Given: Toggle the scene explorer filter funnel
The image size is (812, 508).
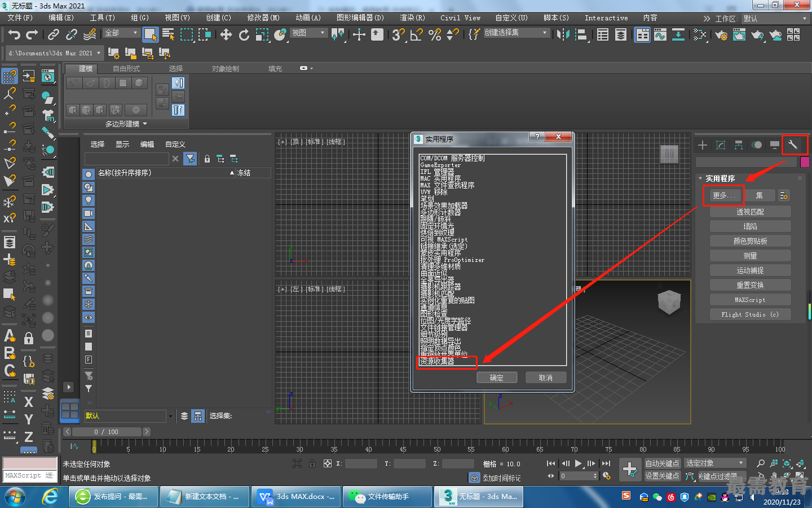Looking at the screenshot, I should pos(191,159).
